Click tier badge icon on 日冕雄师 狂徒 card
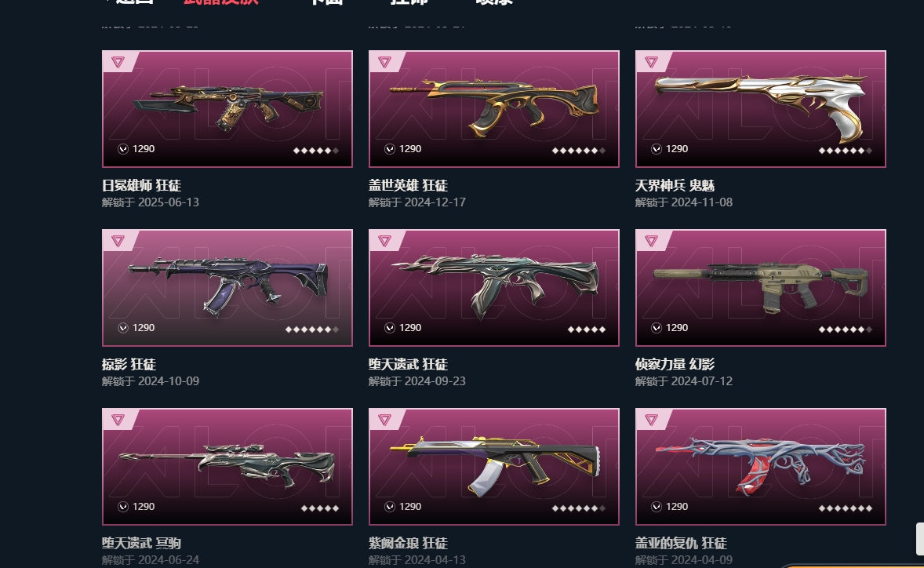Screen dimensions: 924x568 point(118,62)
